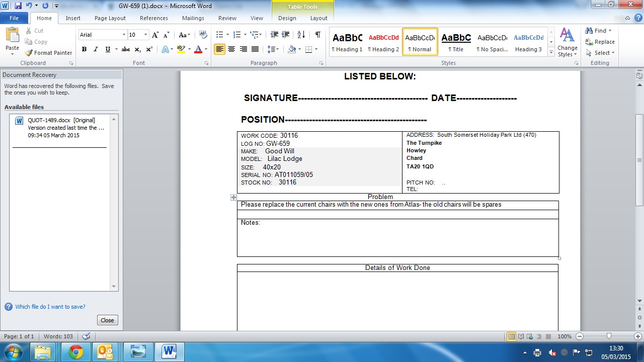Toggle Bold formatting

(x=84, y=49)
